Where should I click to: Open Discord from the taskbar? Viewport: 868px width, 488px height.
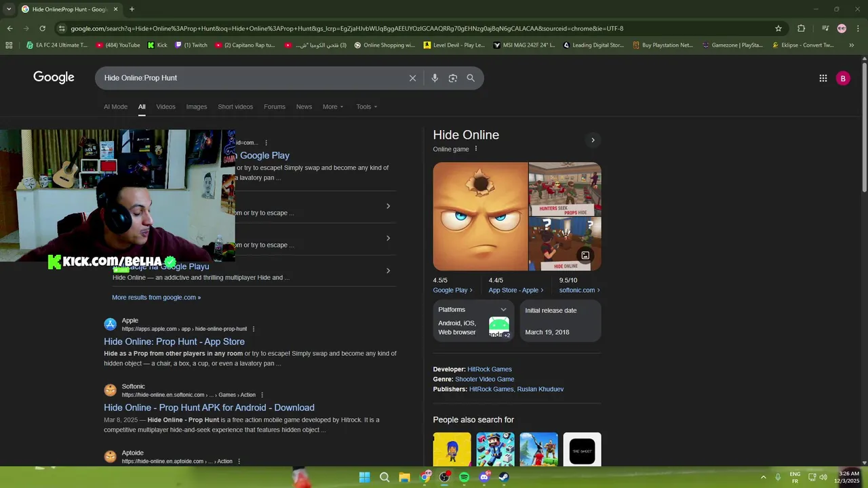(484, 477)
